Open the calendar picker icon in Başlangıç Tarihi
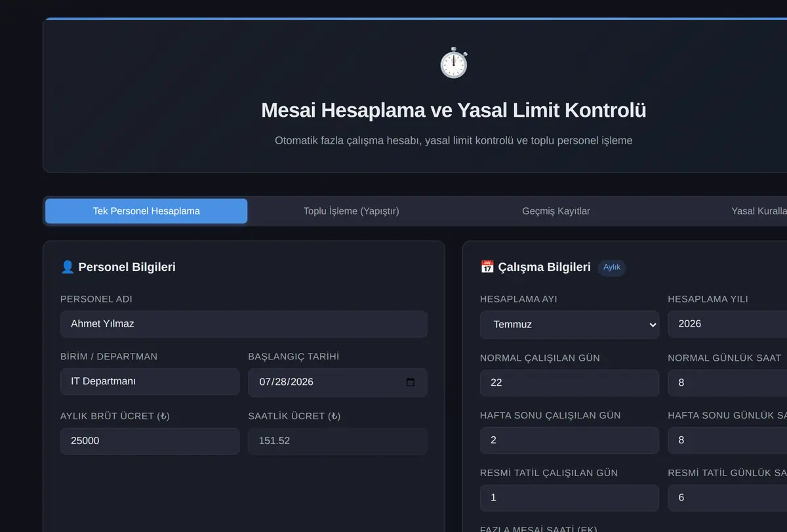Screen dimensions: 787x532 tap(411, 382)
